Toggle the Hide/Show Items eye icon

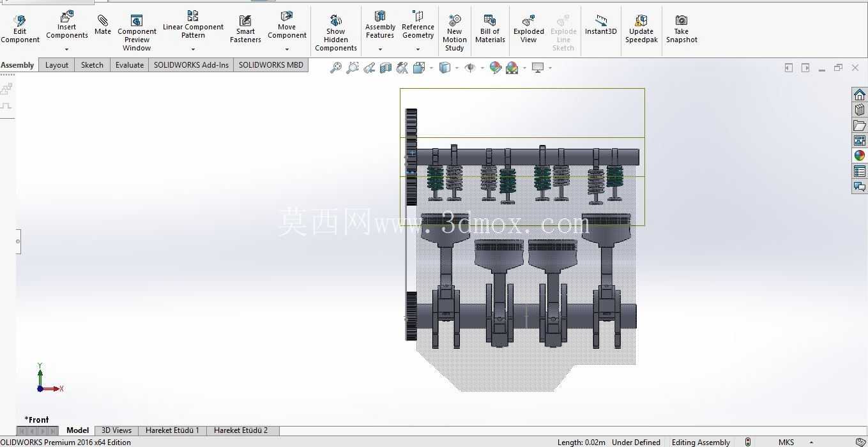(470, 68)
